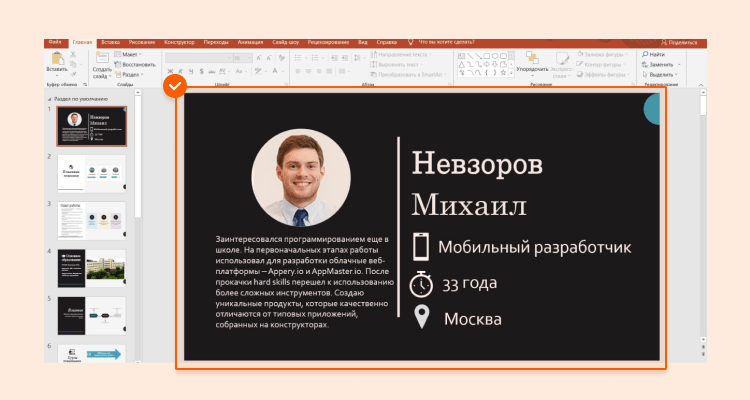The width and height of the screenshot is (750, 400).
Task: Open the Раздел section dropdown
Action: pyautogui.click(x=129, y=75)
